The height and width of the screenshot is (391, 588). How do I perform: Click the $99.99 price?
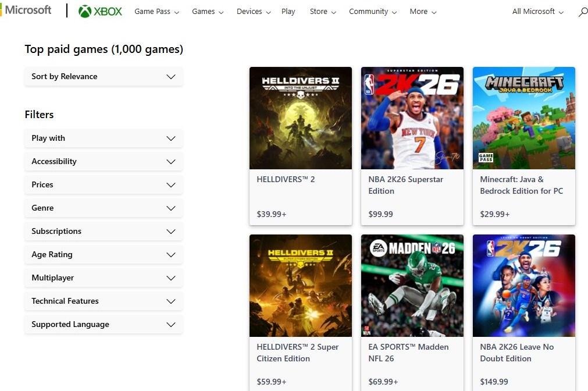pos(380,214)
